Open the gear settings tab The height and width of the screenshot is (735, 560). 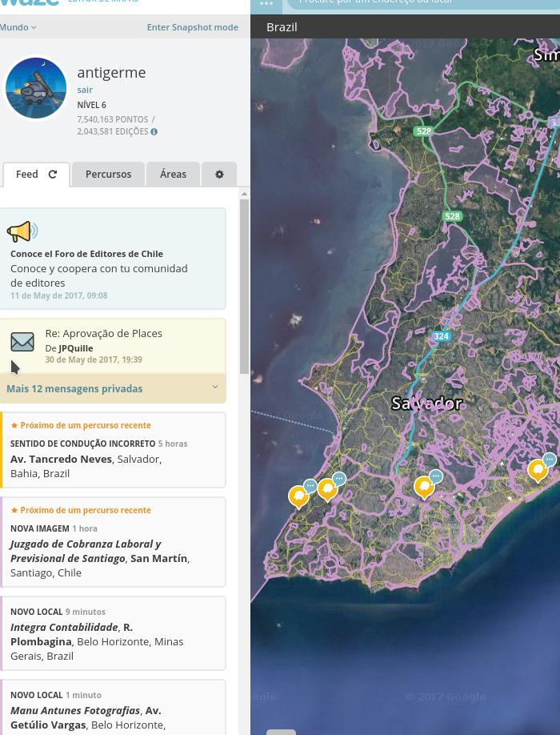219,175
